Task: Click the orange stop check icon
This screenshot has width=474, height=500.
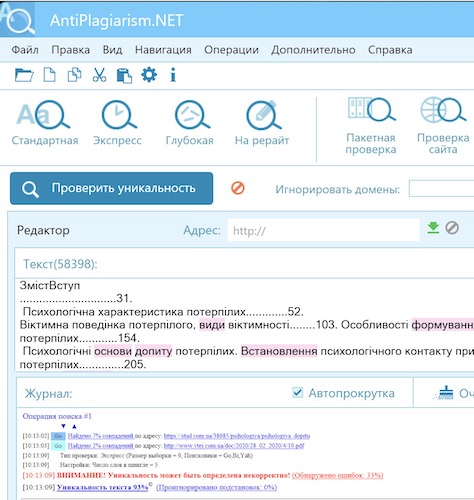Action: pos(238,188)
